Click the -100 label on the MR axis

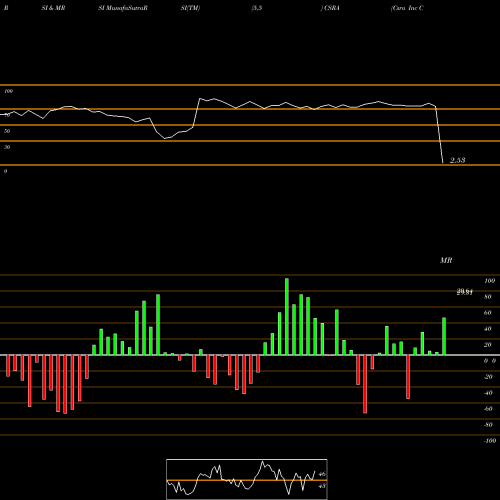click(x=490, y=441)
